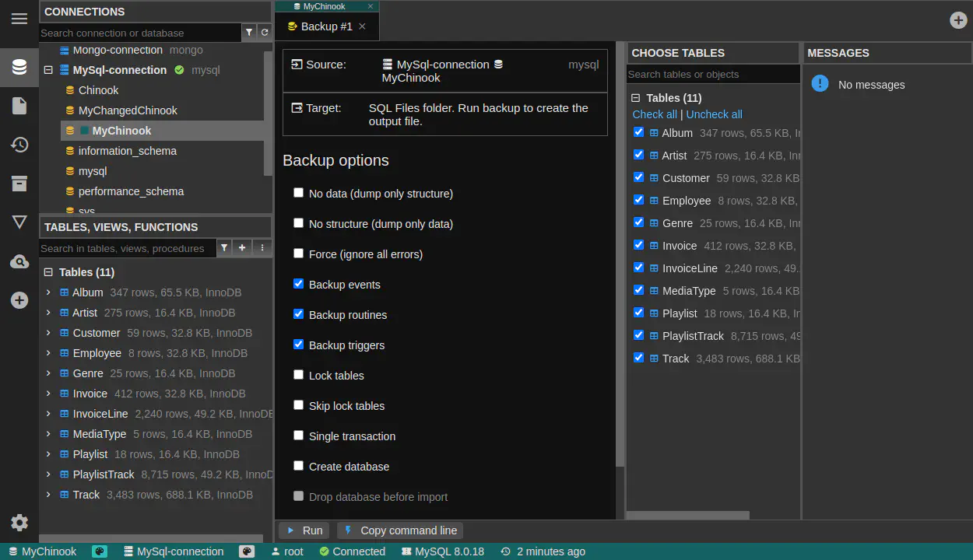Enable the 'No data (dump only structure)' checkbox
The height and width of the screenshot is (560, 973).
click(x=298, y=193)
